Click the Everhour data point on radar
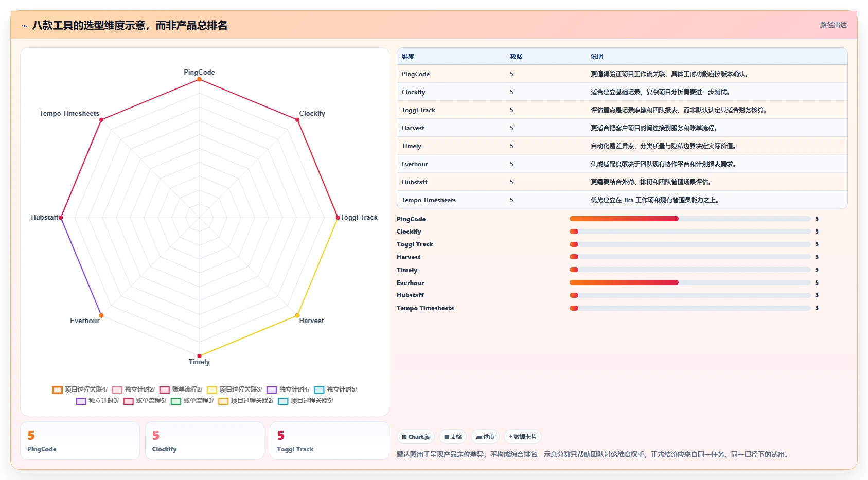 click(x=101, y=315)
